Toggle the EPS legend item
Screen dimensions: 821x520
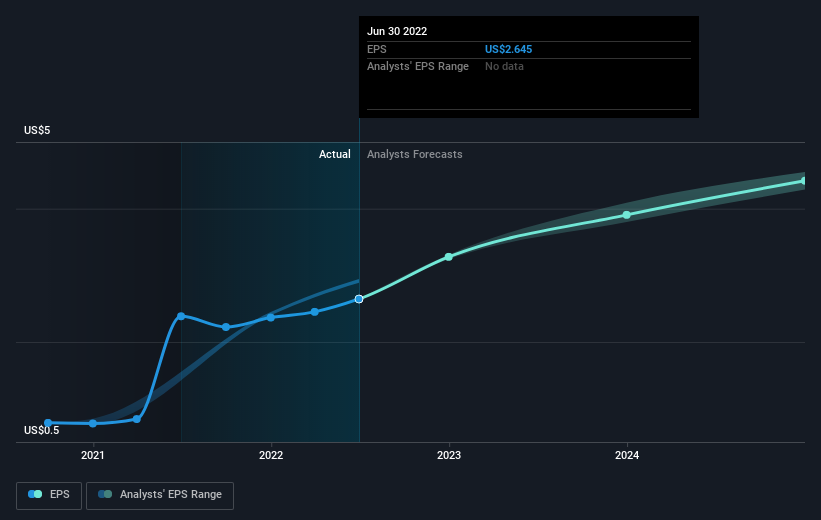pyautogui.click(x=50, y=494)
